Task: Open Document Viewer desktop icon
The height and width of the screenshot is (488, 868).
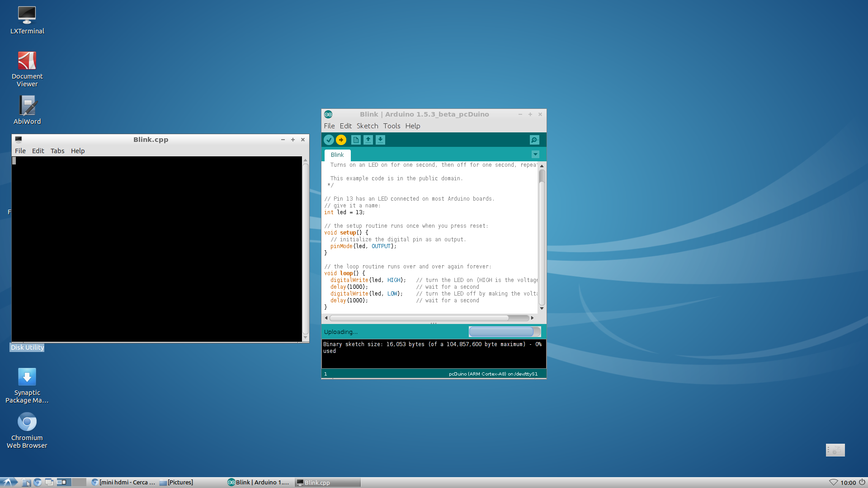Action: [x=27, y=69]
